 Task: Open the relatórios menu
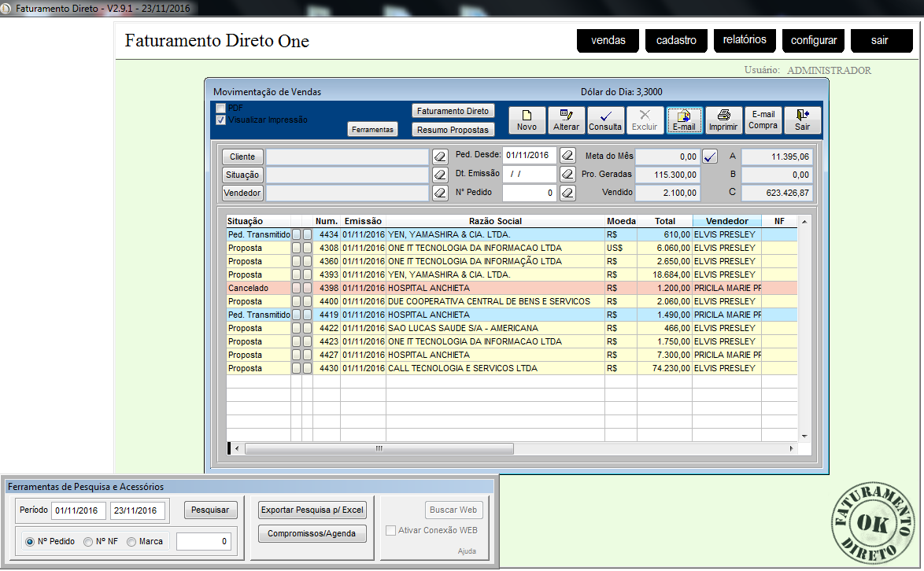(745, 40)
